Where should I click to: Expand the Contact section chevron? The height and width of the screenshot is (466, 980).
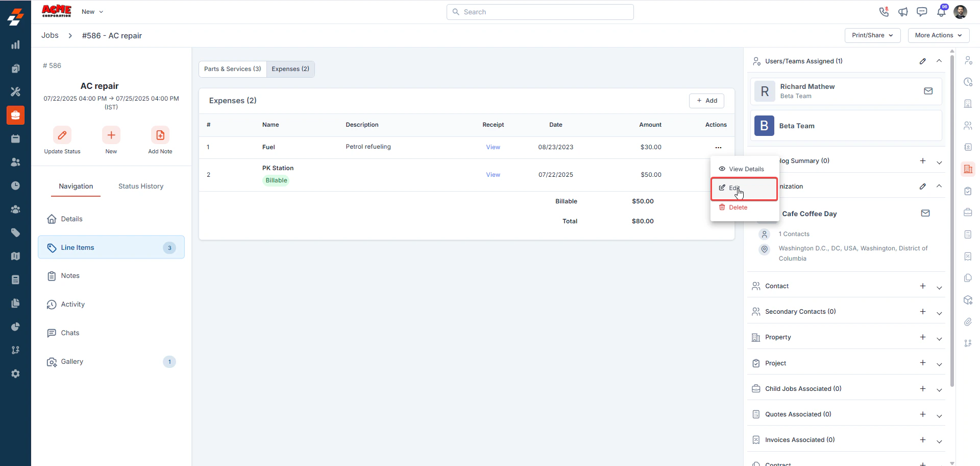[x=939, y=288]
